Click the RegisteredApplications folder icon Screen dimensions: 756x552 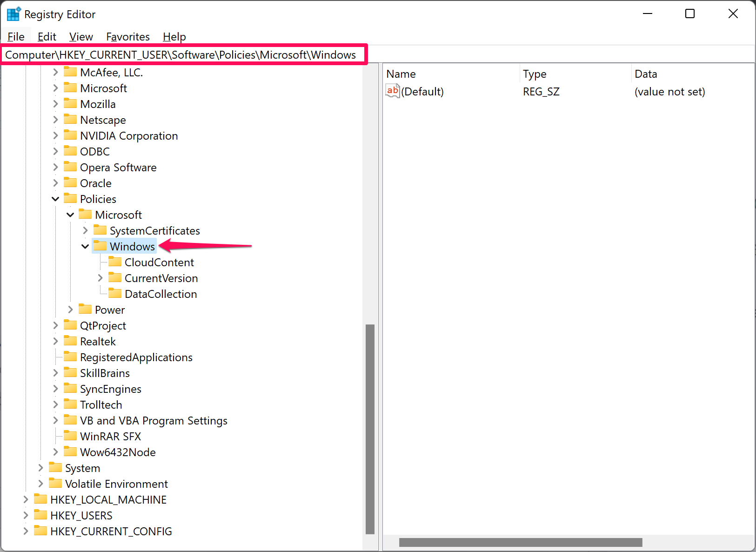pos(70,357)
